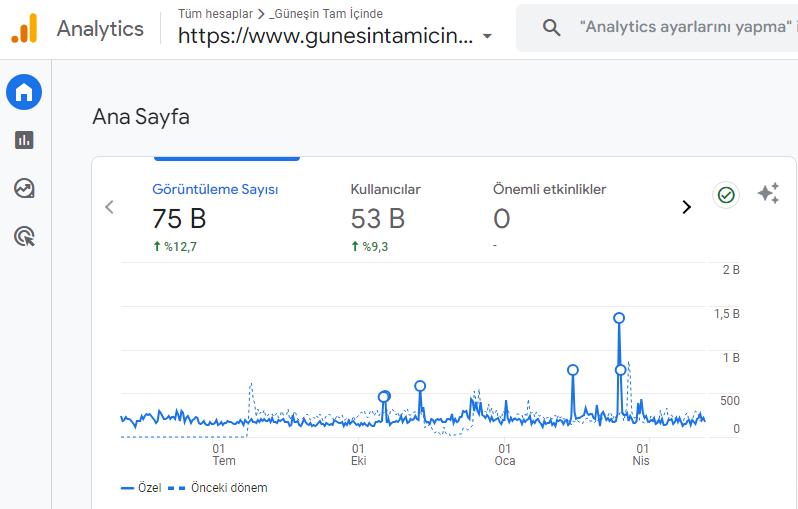The width and height of the screenshot is (798, 509).
Task: Click the 75 B views value
Action: coord(179,219)
